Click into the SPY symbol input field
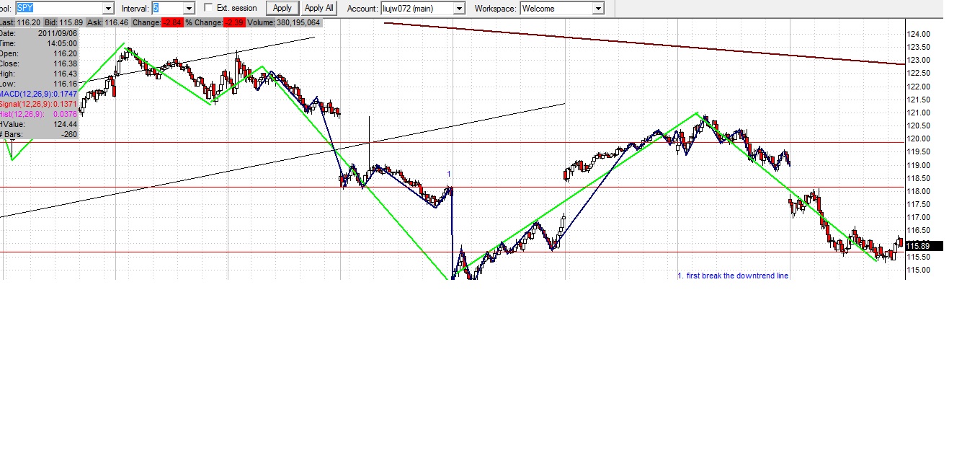The width and height of the screenshot is (980, 471). tap(59, 8)
